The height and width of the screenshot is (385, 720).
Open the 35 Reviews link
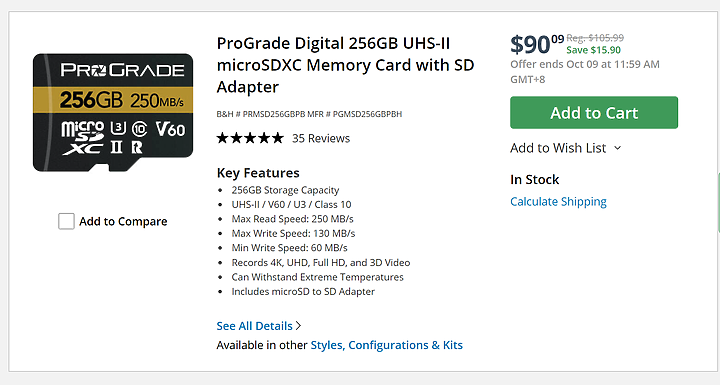click(321, 138)
